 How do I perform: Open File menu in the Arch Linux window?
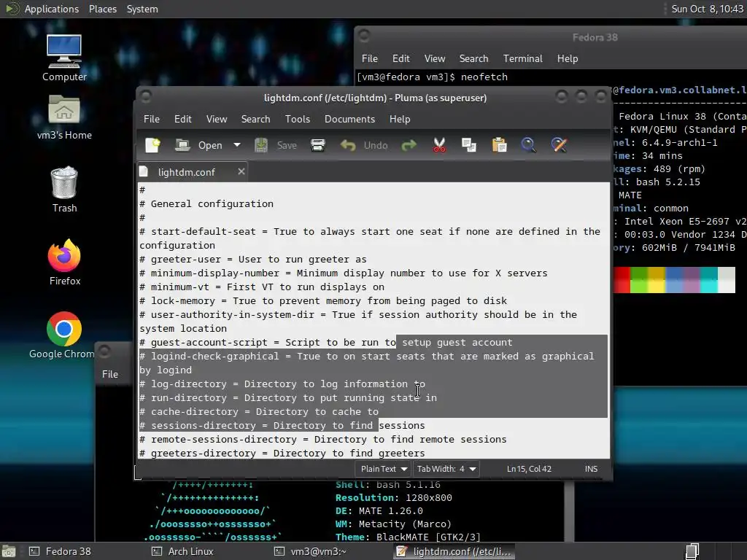[x=109, y=374]
